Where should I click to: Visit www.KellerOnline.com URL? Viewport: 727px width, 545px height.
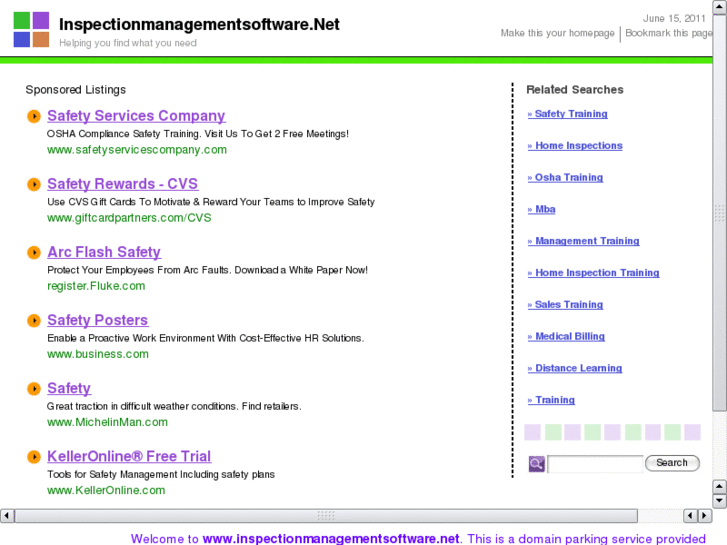tap(106, 491)
